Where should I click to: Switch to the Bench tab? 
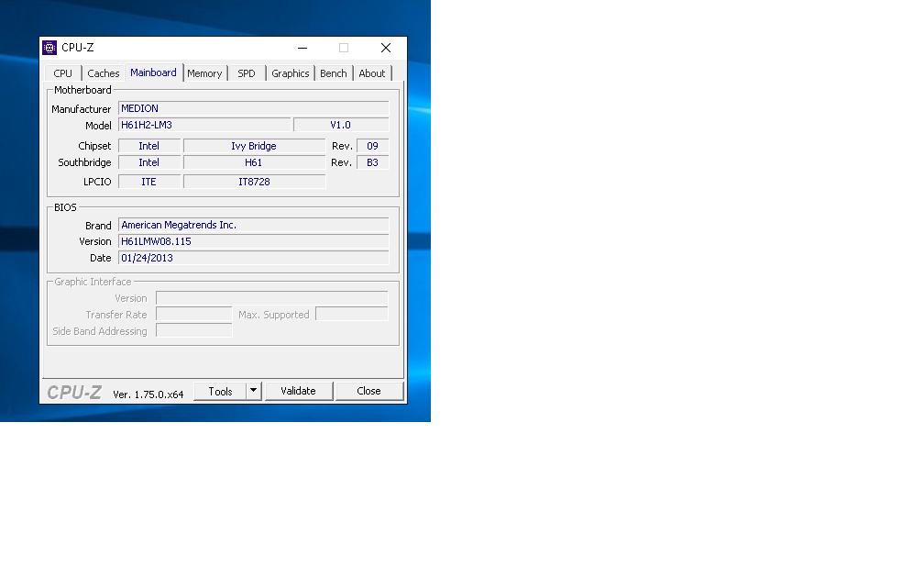(x=334, y=73)
